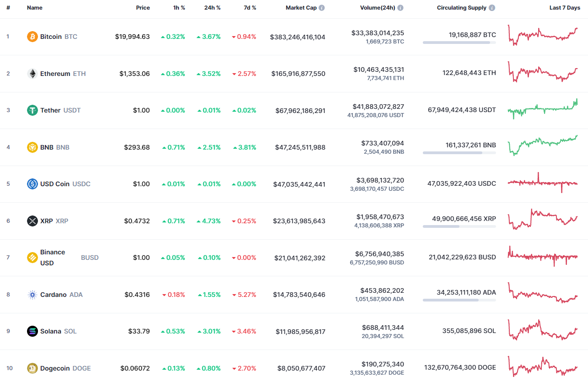Select the Solana coin logo
The image size is (588, 382).
[x=32, y=331]
